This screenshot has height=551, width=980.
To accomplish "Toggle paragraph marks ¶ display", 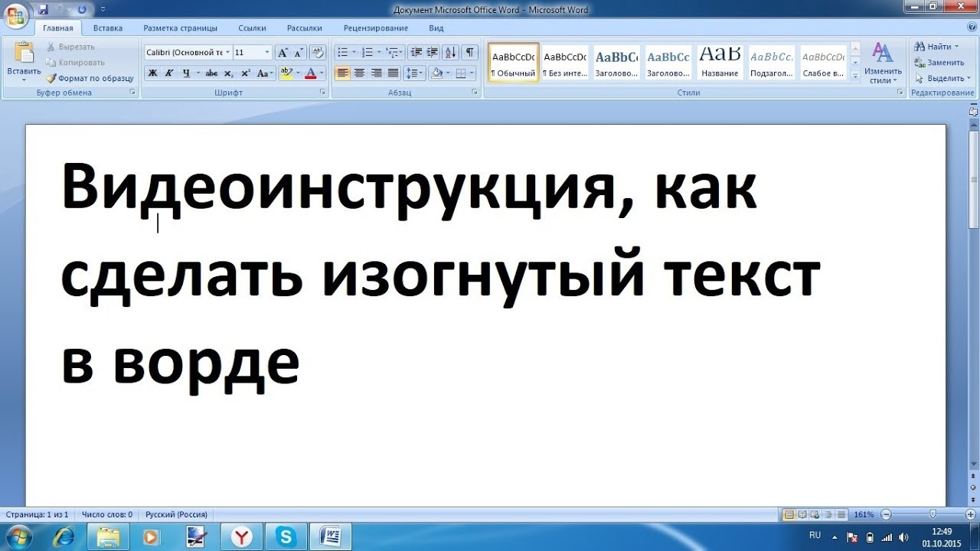I will [x=470, y=52].
